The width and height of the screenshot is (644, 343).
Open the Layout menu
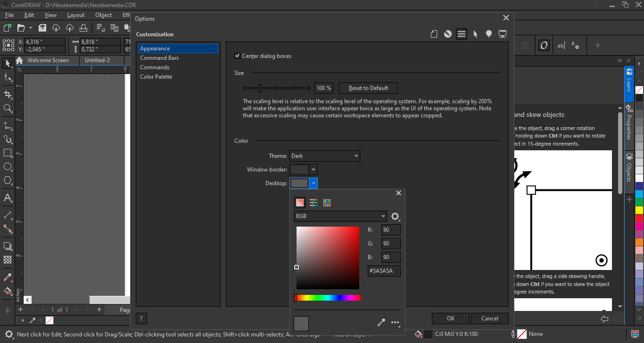click(76, 15)
